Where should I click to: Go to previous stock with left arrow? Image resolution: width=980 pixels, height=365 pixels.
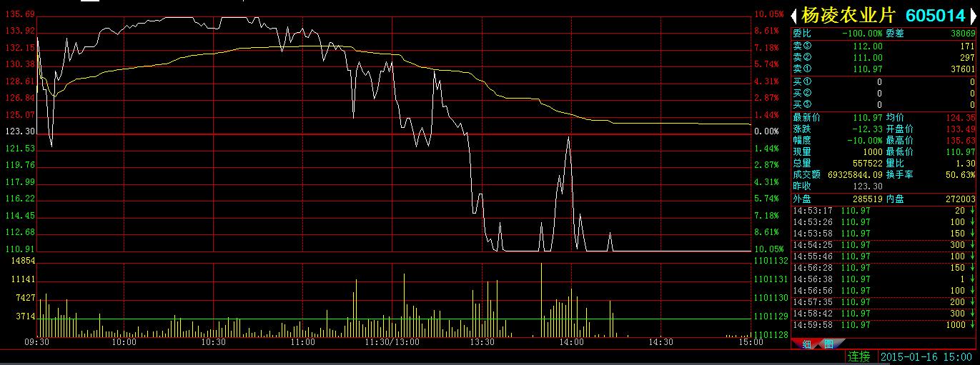click(x=794, y=14)
